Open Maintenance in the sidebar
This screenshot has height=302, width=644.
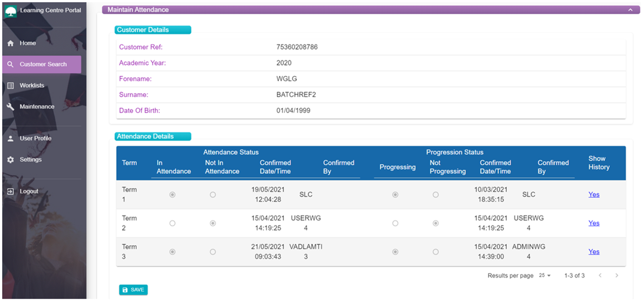coord(42,107)
